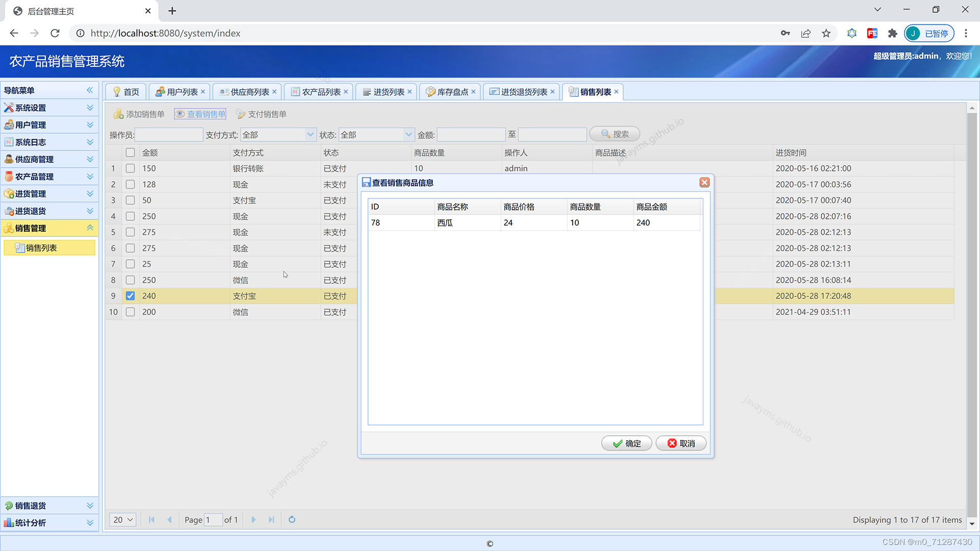Toggle the select-all header checkbox
The image size is (980, 551).
point(130,153)
